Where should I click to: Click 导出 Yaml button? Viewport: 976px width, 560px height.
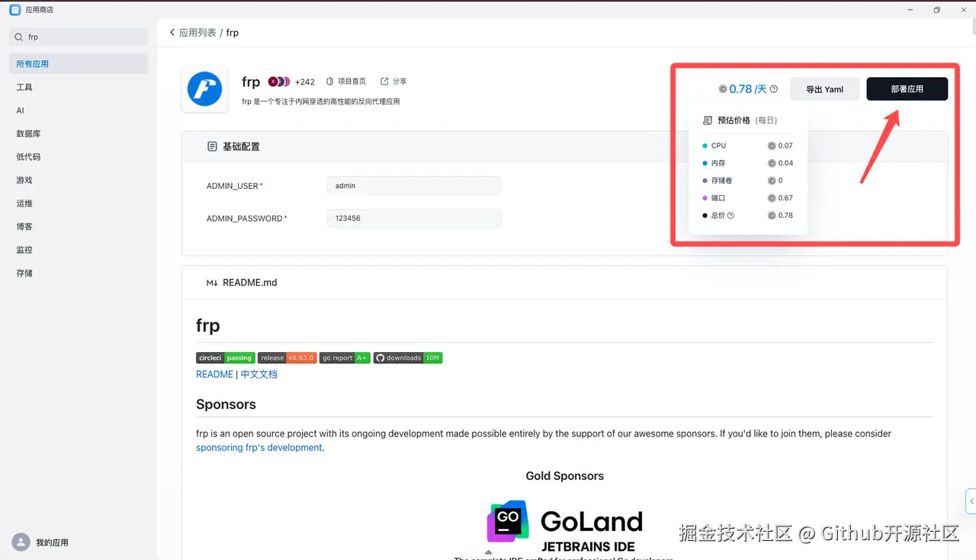tap(825, 89)
